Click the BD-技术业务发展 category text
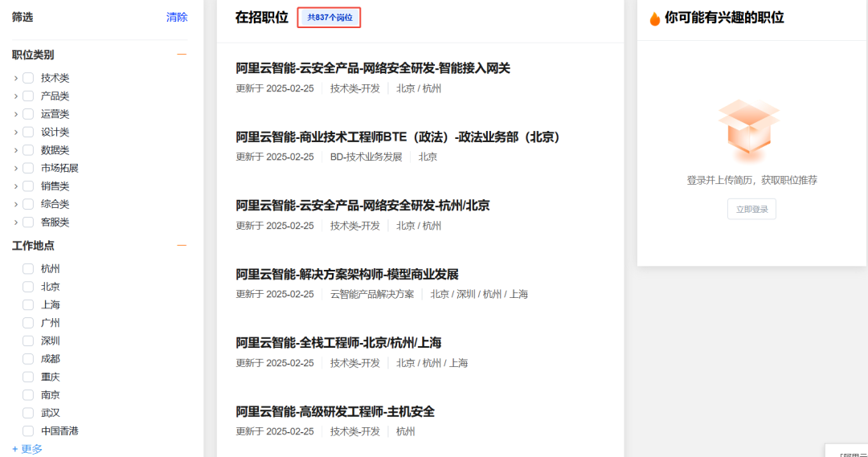 [x=366, y=157]
